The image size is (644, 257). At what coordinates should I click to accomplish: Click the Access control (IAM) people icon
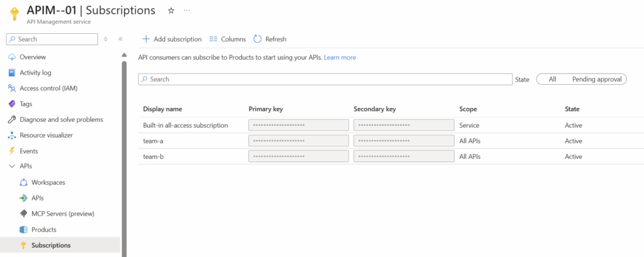pyautogui.click(x=11, y=89)
